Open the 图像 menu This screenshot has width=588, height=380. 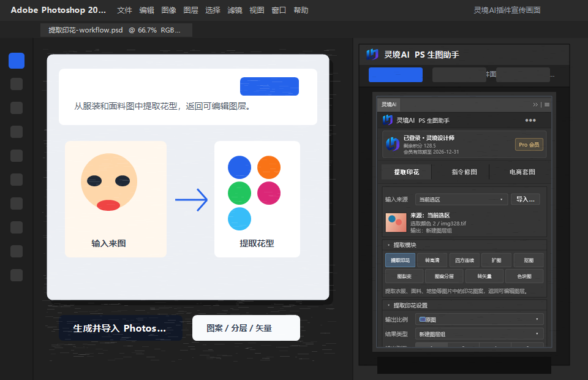(169, 10)
